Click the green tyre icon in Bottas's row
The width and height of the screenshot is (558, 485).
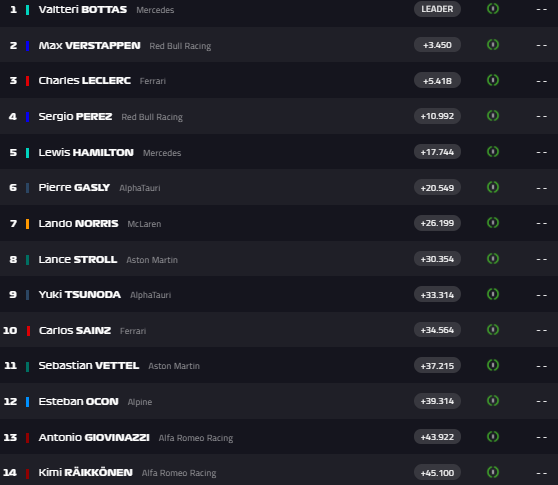click(493, 9)
